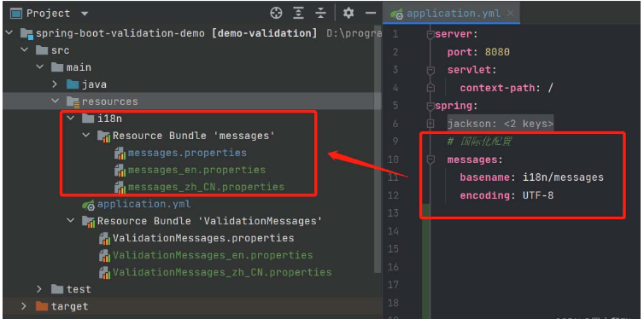Screen dimensions: 644x319
Task: Click the 'ValidationMessages' resource bundle icon
Action: [89, 222]
